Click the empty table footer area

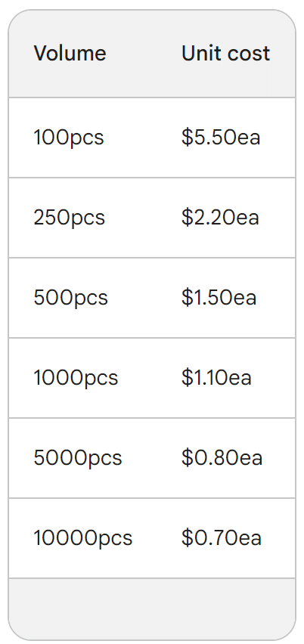(x=152, y=609)
